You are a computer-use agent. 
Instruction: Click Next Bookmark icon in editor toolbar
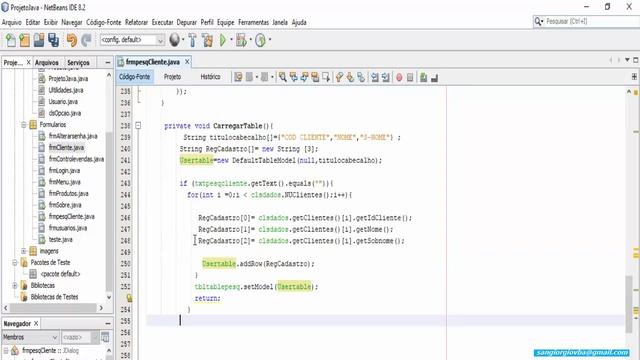[350, 77]
